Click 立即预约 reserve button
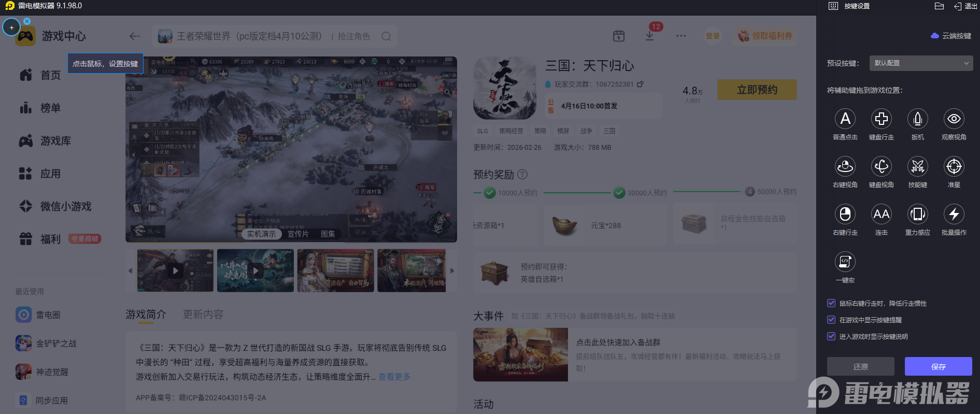This screenshot has width=980, height=414. pyautogui.click(x=757, y=90)
